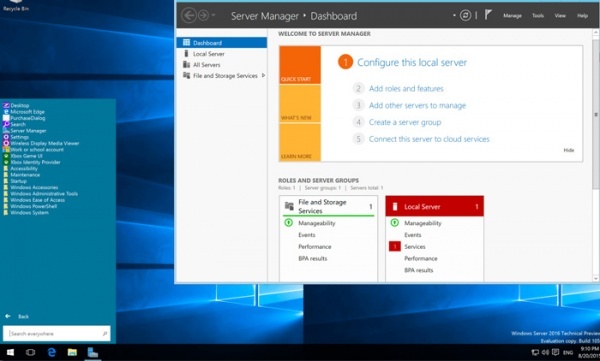Viewport: 600px width, 361px height.
Task: Open the navigation history dropdown arrow
Action: (214, 15)
